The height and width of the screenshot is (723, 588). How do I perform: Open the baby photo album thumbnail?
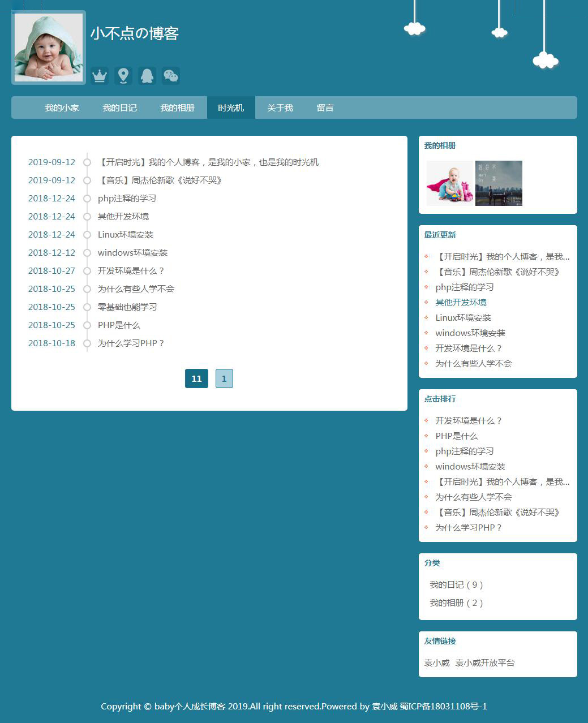[449, 183]
